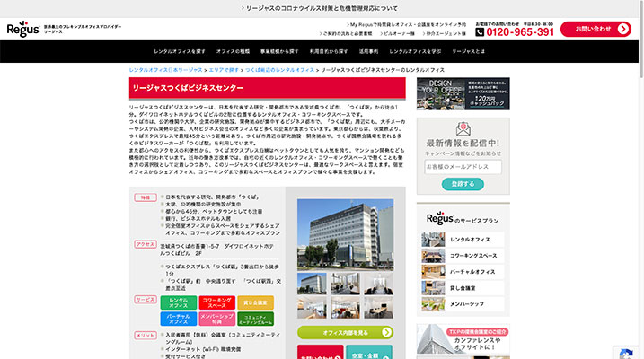644x359 pixels.
Task: Click the red お問い合わせ button below the photos
Action: pos(320,354)
